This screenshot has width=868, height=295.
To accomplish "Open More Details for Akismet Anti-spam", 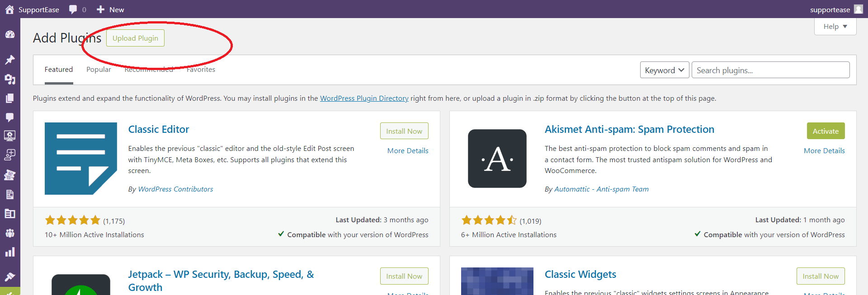I will click(x=824, y=151).
